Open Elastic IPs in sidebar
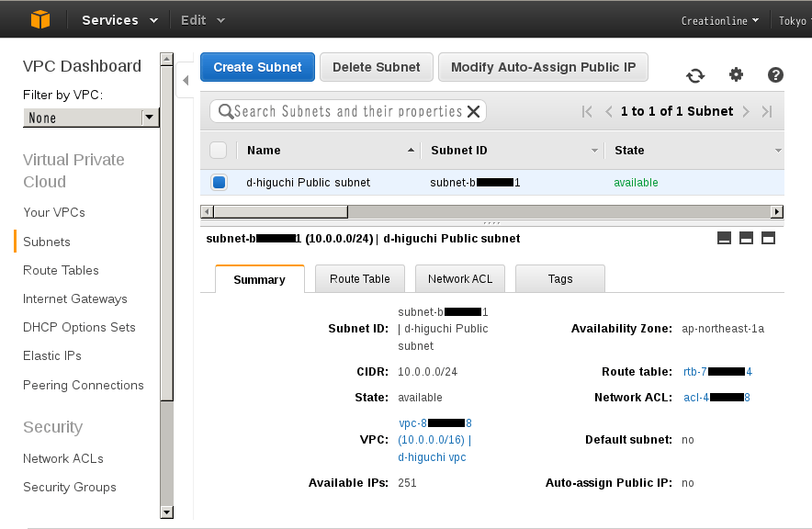Image resolution: width=812 pixels, height=529 pixels. click(51, 355)
